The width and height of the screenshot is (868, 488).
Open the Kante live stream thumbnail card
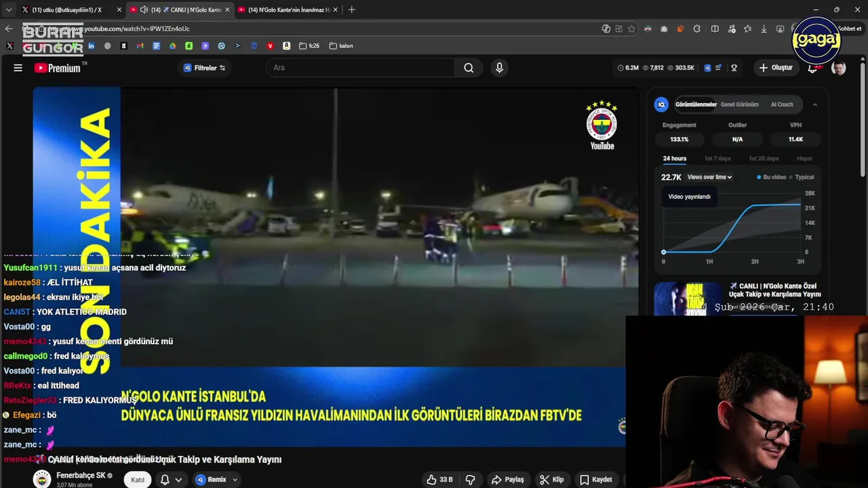point(689,299)
